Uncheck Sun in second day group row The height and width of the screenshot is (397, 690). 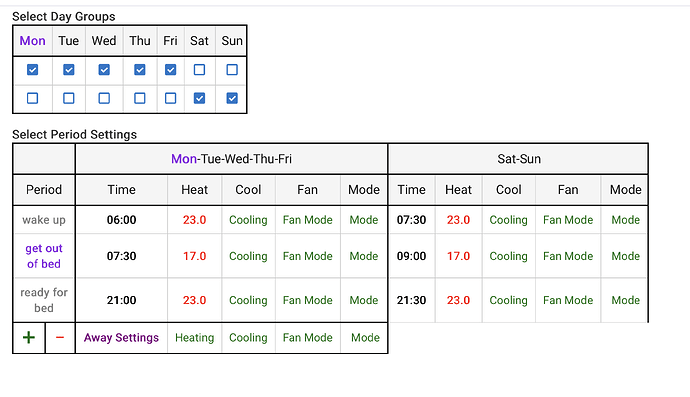click(232, 98)
